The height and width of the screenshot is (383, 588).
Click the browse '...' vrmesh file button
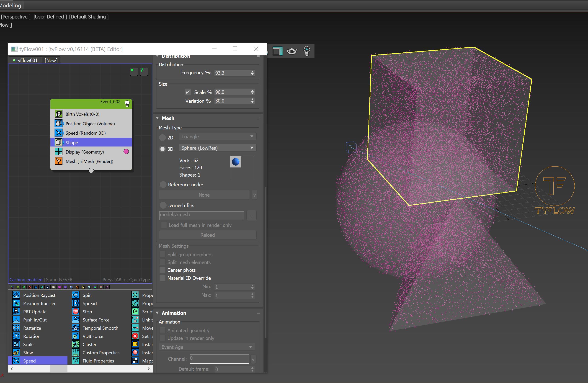pos(251,216)
